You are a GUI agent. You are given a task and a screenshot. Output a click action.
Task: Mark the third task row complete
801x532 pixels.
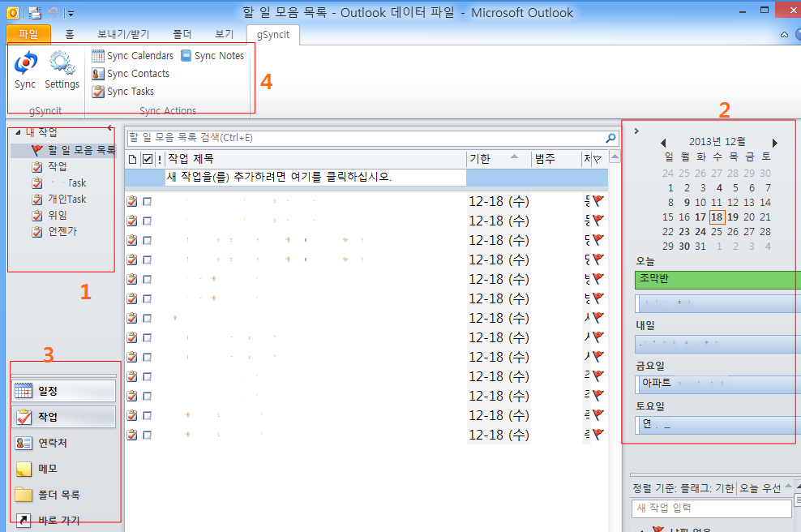tap(147, 240)
